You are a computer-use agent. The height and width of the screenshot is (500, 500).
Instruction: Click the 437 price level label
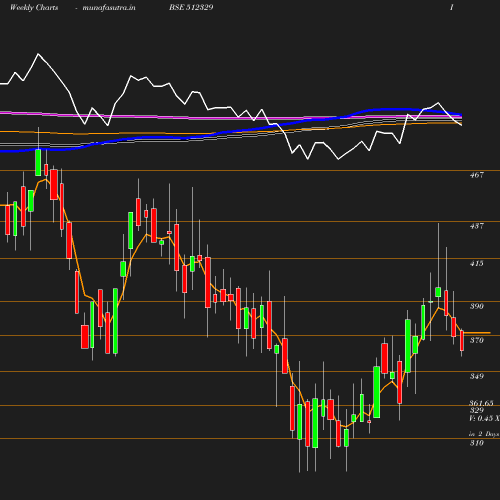(x=477, y=226)
